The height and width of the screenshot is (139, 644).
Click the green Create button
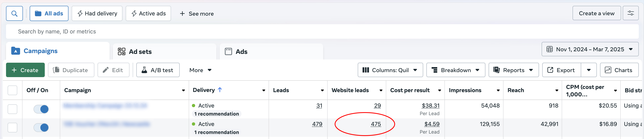coord(25,70)
